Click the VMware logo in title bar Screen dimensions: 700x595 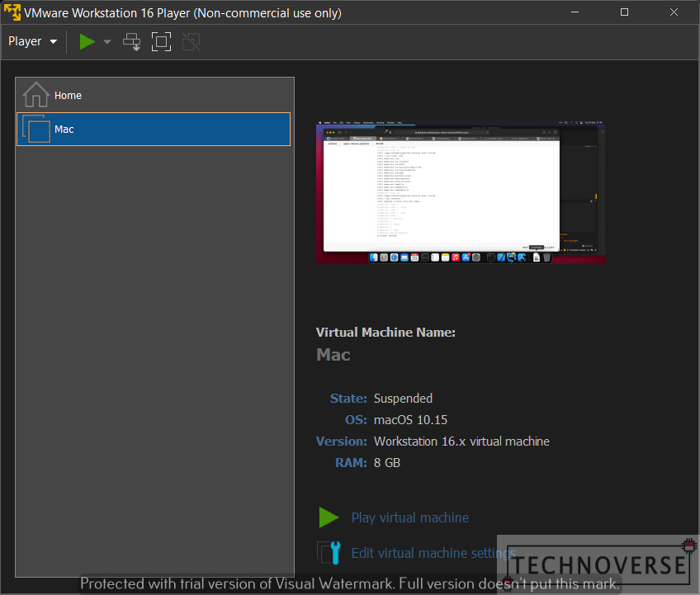click(x=12, y=12)
